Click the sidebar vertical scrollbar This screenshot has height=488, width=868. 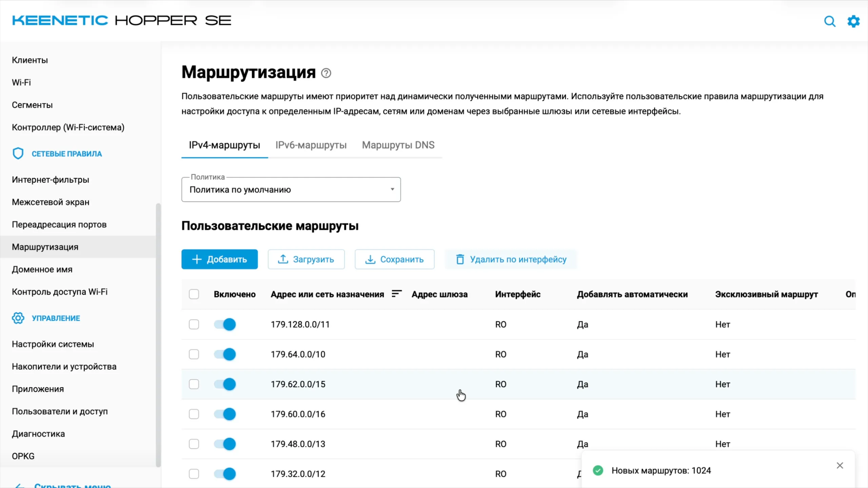(158, 335)
